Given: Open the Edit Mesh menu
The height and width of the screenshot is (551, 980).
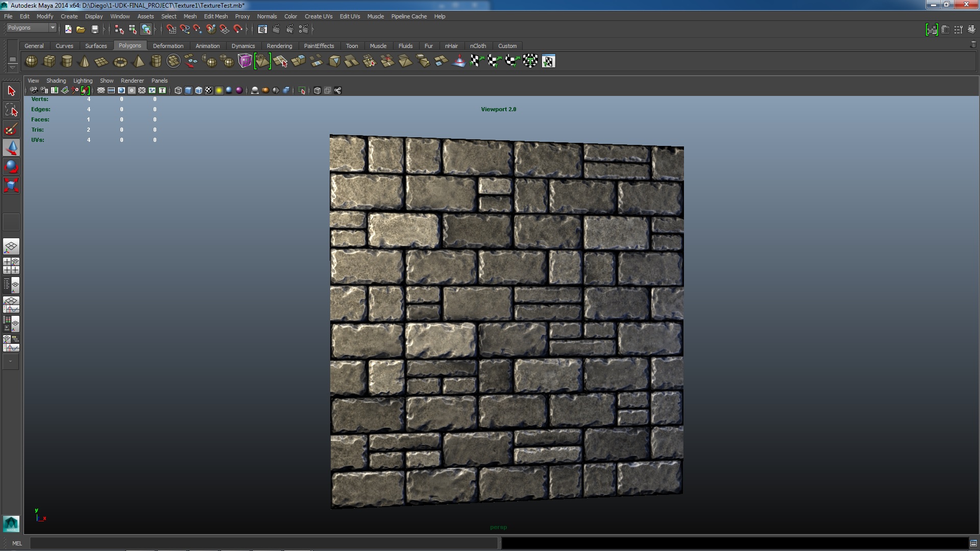Looking at the screenshot, I should pyautogui.click(x=215, y=16).
